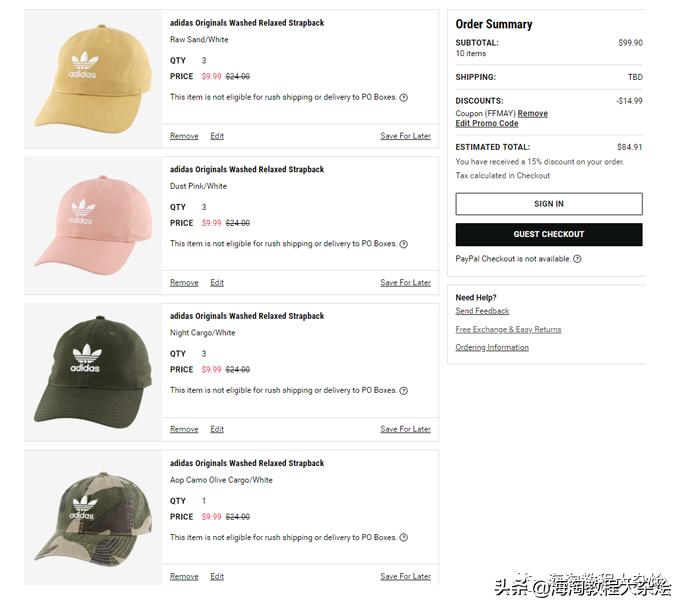The image size is (687, 612).
Task: Edit the Dust Pink/White cap
Action: coord(217,283)
